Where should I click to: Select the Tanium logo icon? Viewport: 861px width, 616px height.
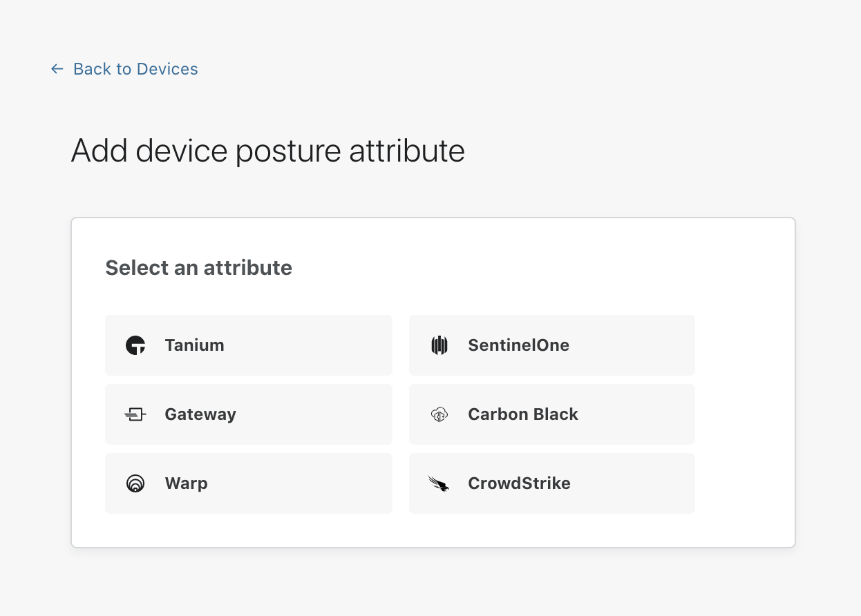(x=136, y=345)
